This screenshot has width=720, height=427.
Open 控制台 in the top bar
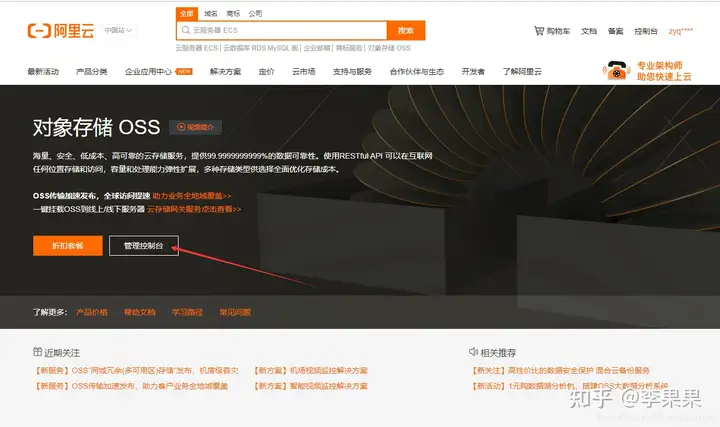coord(646,31)
